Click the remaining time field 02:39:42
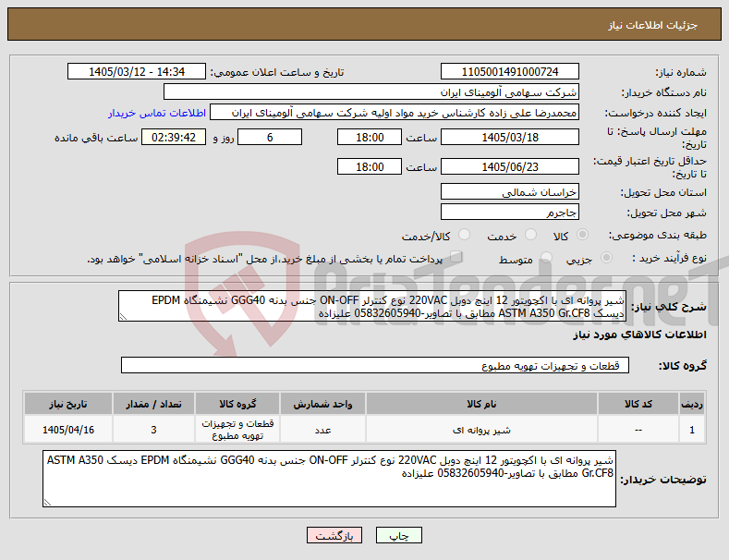The height and width of the screenshot is (560, 729). click(174, 137)
